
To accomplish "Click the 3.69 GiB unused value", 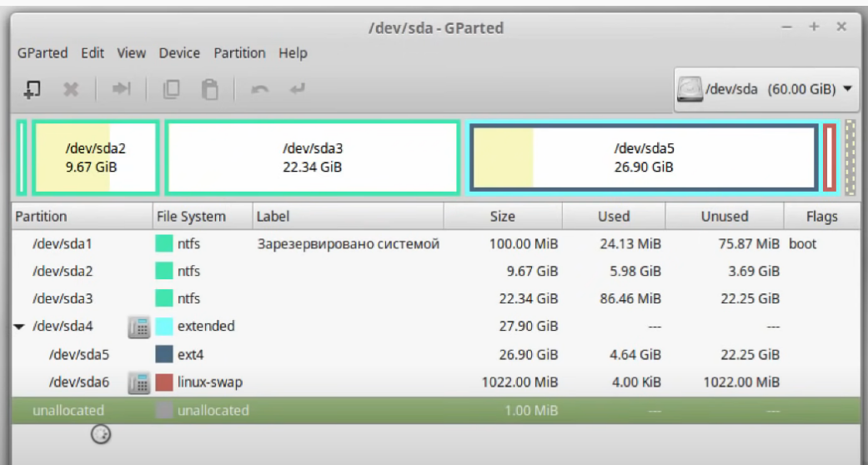I will click(754, 272).
